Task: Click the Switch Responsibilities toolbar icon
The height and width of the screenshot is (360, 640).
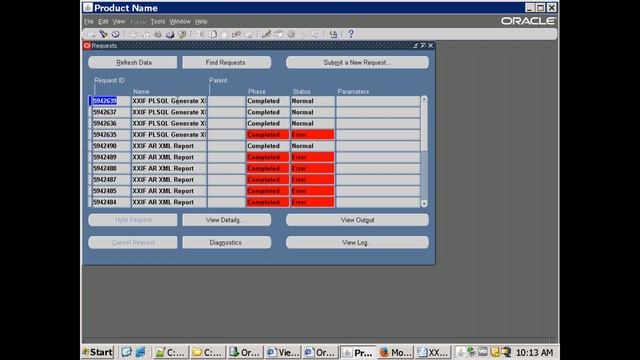Action: 158,34
